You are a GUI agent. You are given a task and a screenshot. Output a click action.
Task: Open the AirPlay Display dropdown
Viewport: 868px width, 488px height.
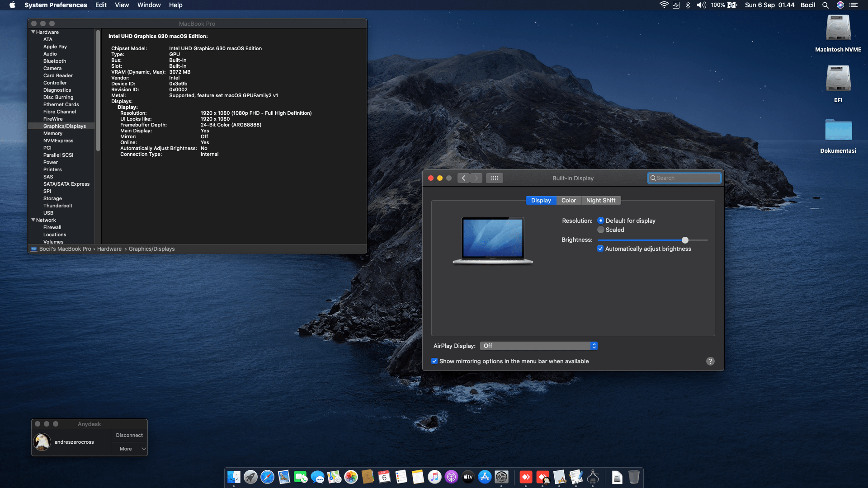point(538,346)
